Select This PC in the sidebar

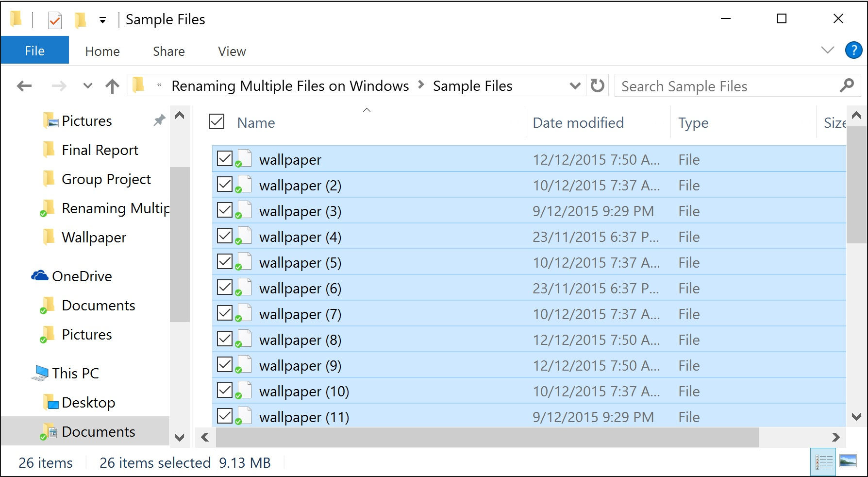(77, 373)
